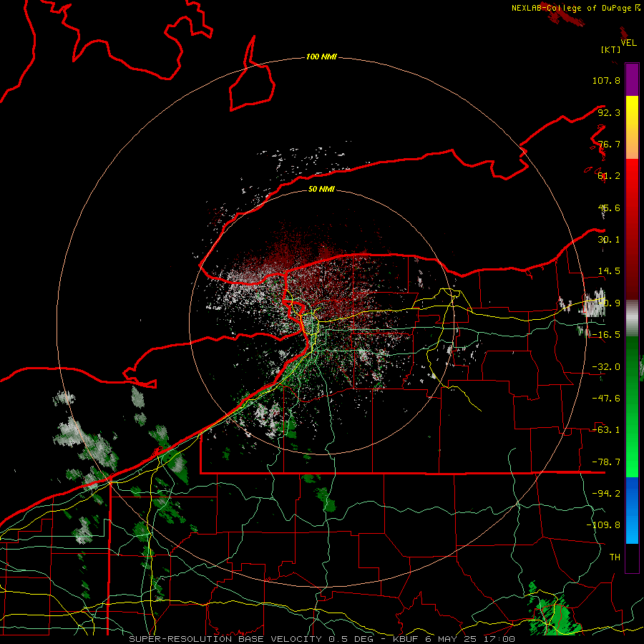Click the green segment of color bar
The width and height of the screenshot is (644, 644).
632,406
